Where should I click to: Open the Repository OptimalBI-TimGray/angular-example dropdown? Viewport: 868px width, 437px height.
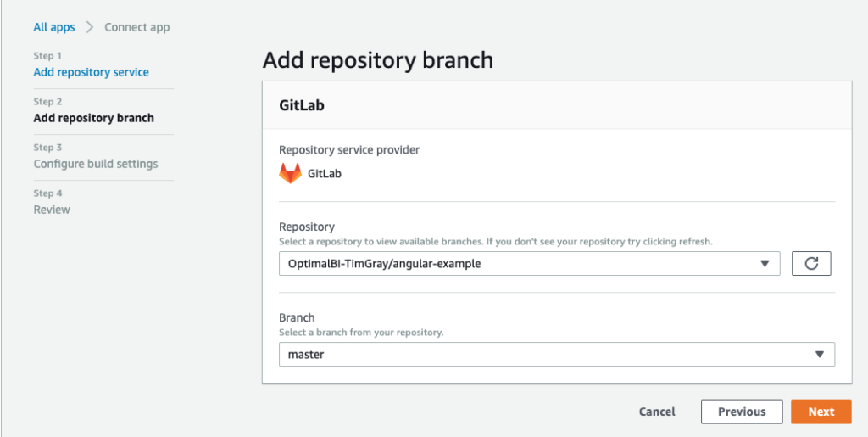[529, 264]
